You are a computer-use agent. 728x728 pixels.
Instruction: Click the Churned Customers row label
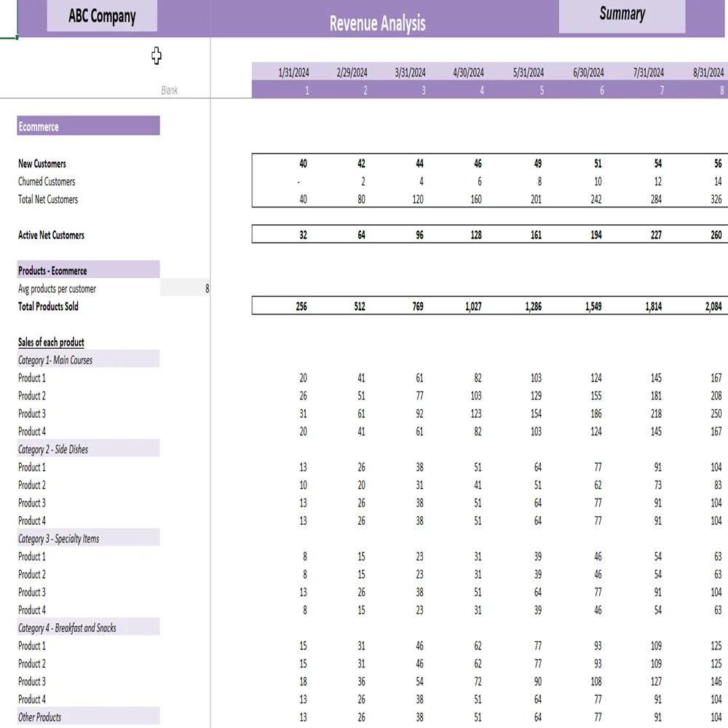[x=47, y=181]
